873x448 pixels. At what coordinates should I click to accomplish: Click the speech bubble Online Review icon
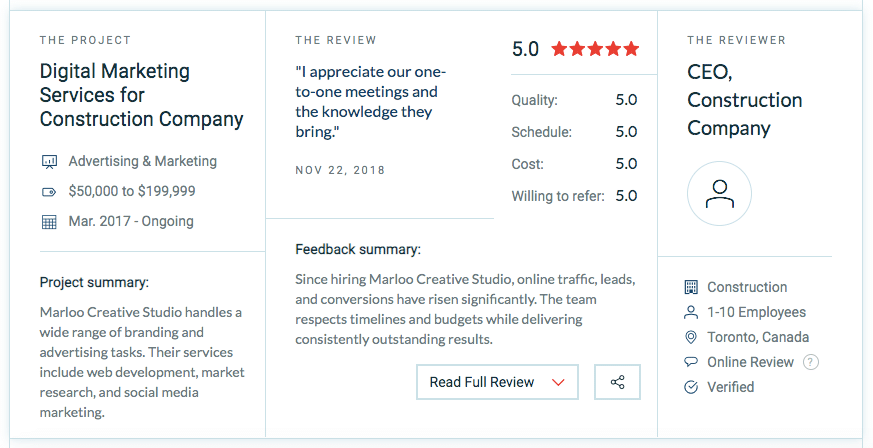click(x=690, y=362)
